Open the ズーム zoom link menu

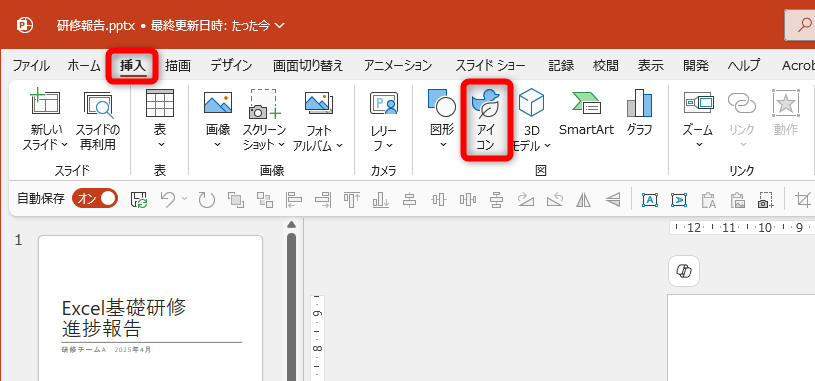698,120
